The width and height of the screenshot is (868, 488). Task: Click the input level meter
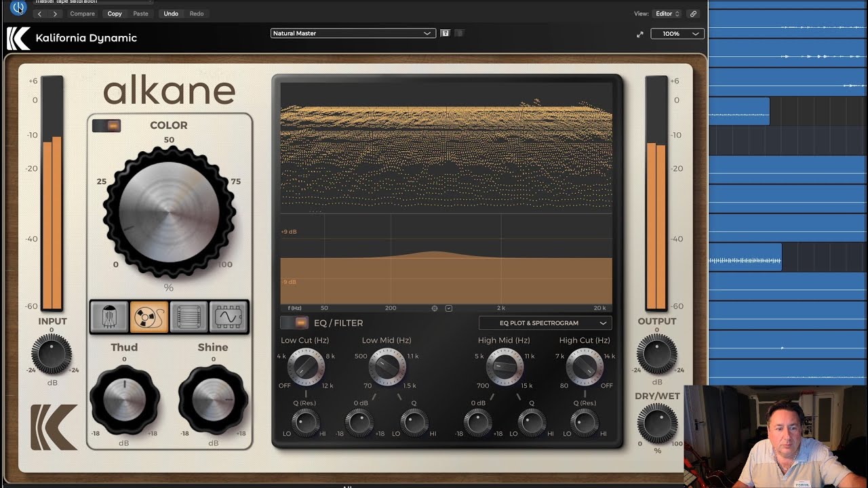[52, 194]
